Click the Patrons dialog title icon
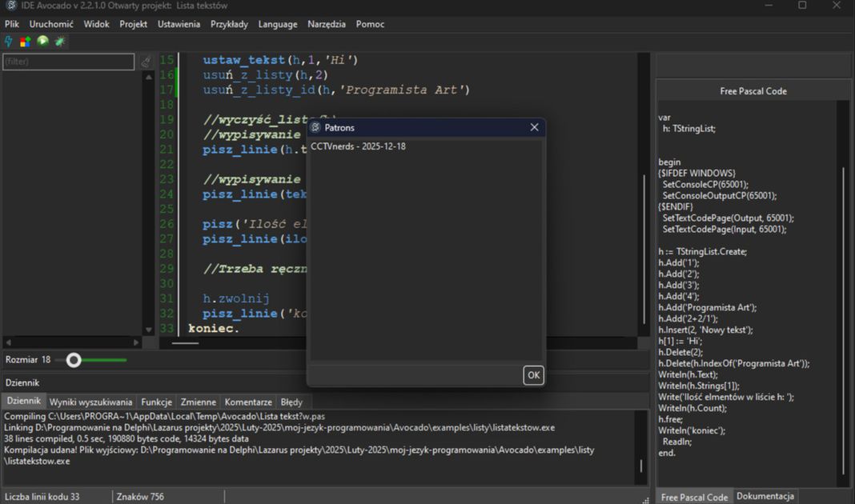The height and width of the screenshot is (504, 855). coord(315,127)
